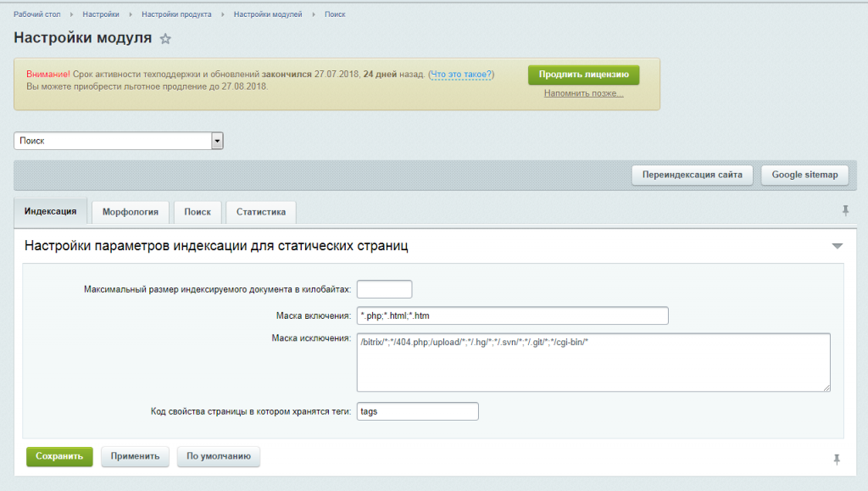
Task: Collapse the static pages indexing settings section
Action: 837,246
